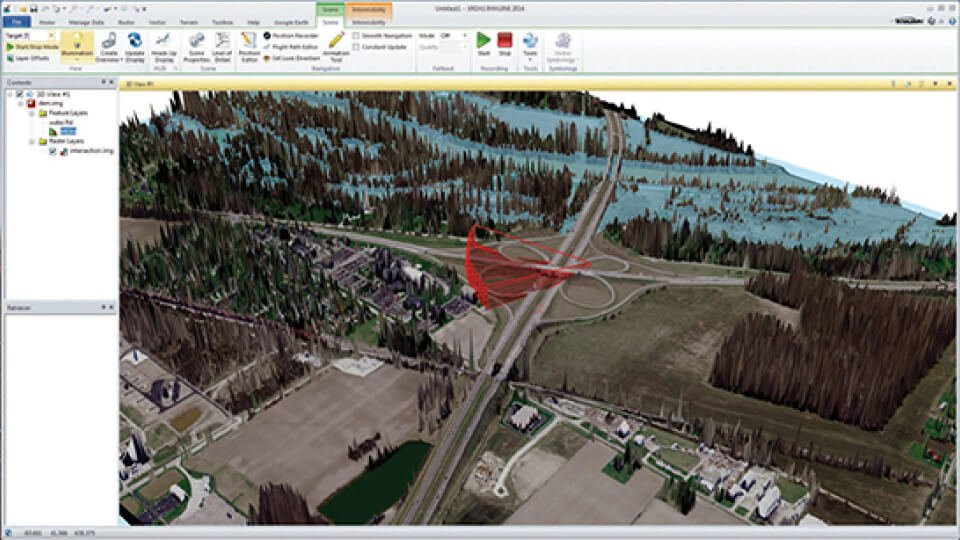Select the water.fld layer entry
Viewport: 960px width, 540px height.
61,122
